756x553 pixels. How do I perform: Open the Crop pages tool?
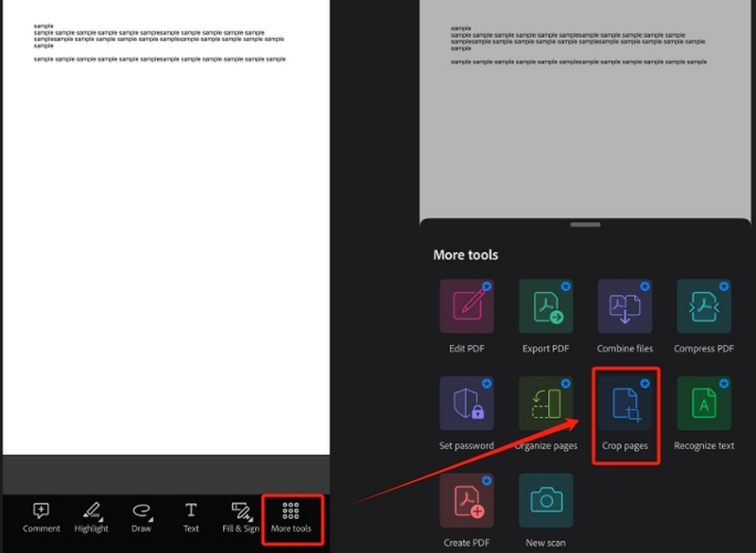coord(625,403)
